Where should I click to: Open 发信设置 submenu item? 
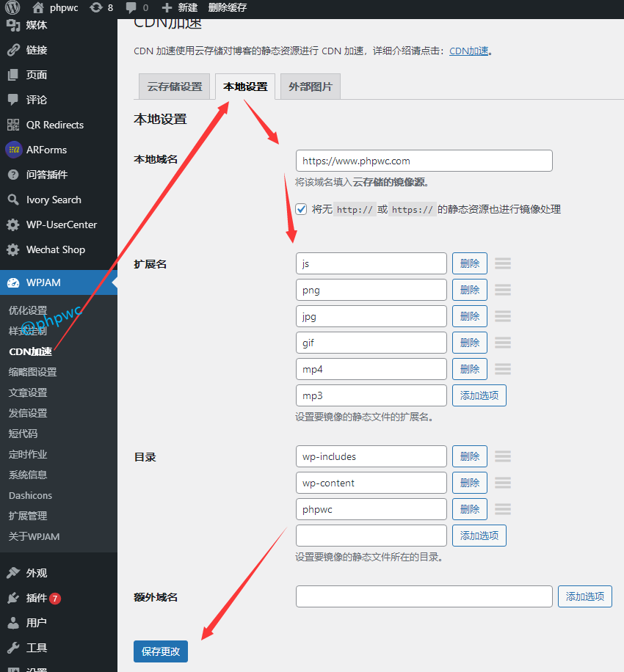tap(28, 413)
